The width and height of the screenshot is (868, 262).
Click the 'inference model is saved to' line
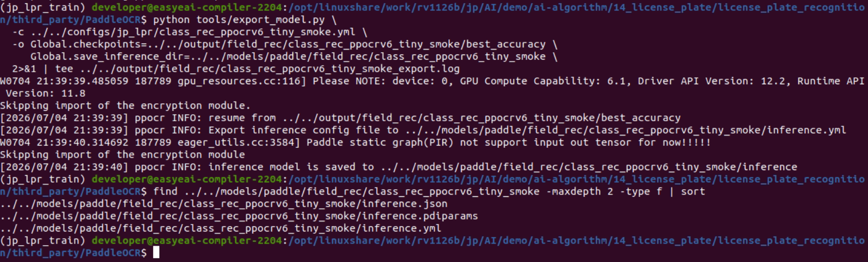point(398,166)
